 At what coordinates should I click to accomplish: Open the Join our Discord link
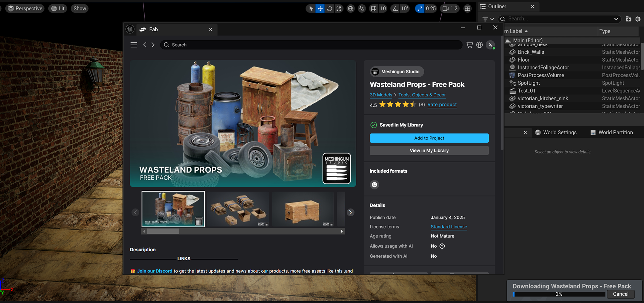click(155, 271)
